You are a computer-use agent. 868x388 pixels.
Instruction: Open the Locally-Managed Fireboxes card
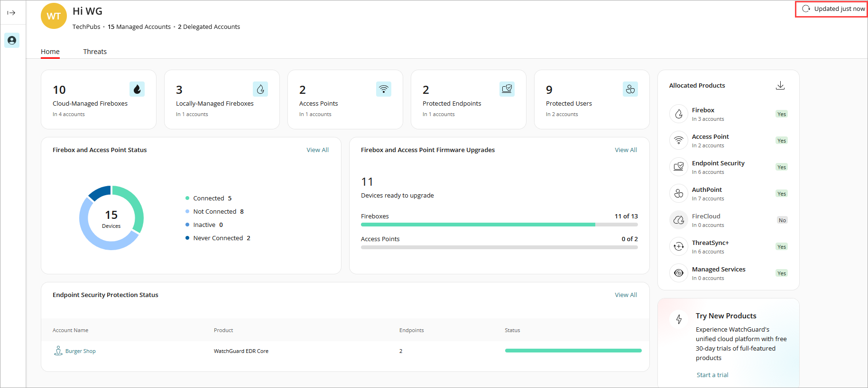(x=222, y=99)
